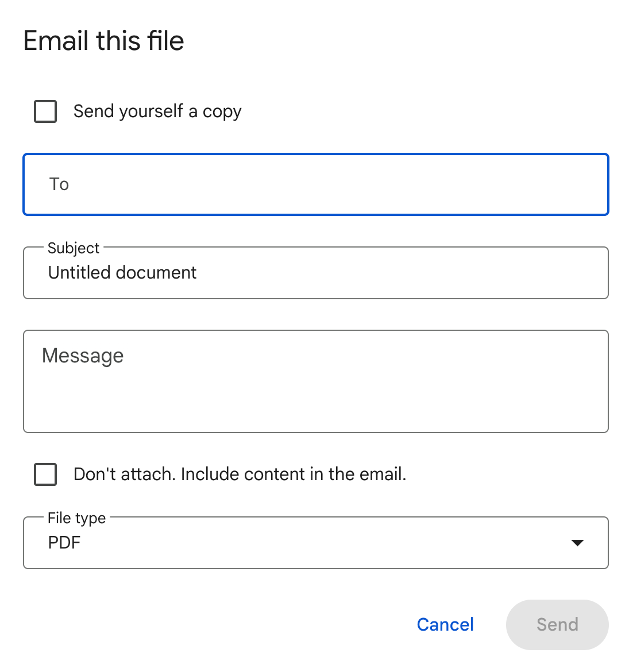Click Cancel to dismiss the dialog
Image resolution: width=633 pixels, height=672 pixels.
pyautogui.click(x=445, y=624)
